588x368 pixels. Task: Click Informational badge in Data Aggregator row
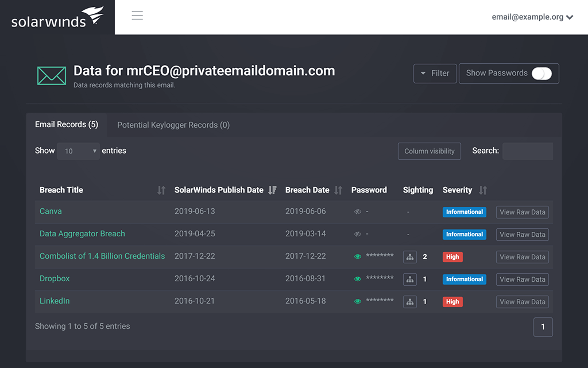tap(464, 235)
